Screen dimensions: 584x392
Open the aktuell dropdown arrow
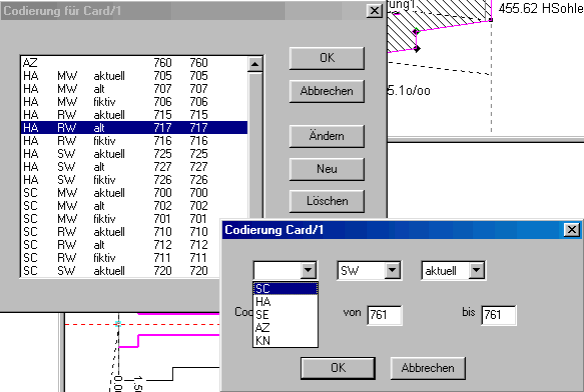click(476, 271)
